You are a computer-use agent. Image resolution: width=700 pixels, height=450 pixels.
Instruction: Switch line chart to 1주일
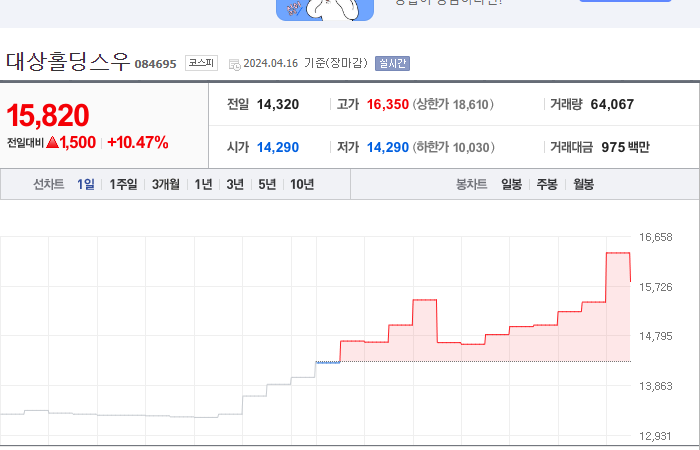(123, 184)
